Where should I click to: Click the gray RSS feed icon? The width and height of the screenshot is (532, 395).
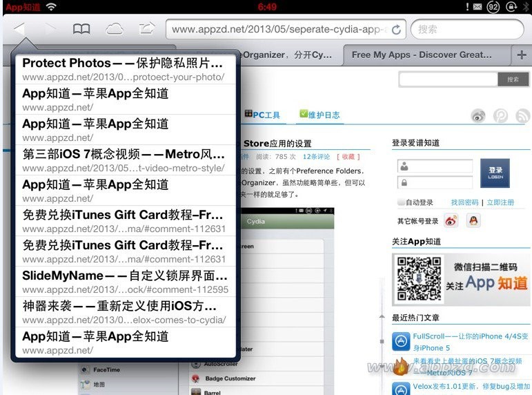(x=523, y=116)
